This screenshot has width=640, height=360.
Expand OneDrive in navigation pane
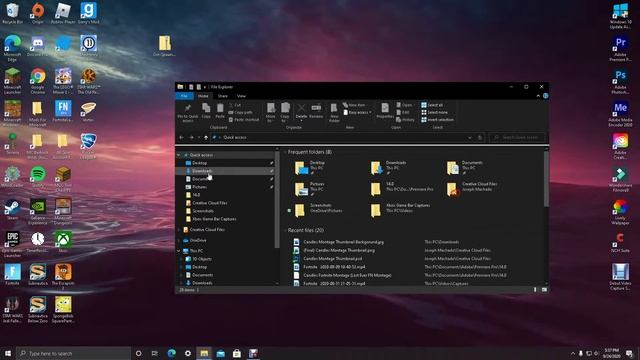click(179, 240)
